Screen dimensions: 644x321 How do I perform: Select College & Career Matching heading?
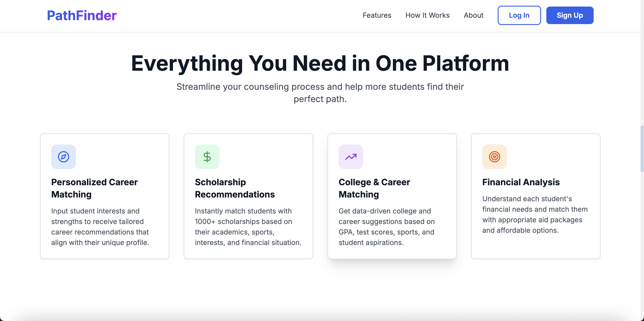coord(374,188)
